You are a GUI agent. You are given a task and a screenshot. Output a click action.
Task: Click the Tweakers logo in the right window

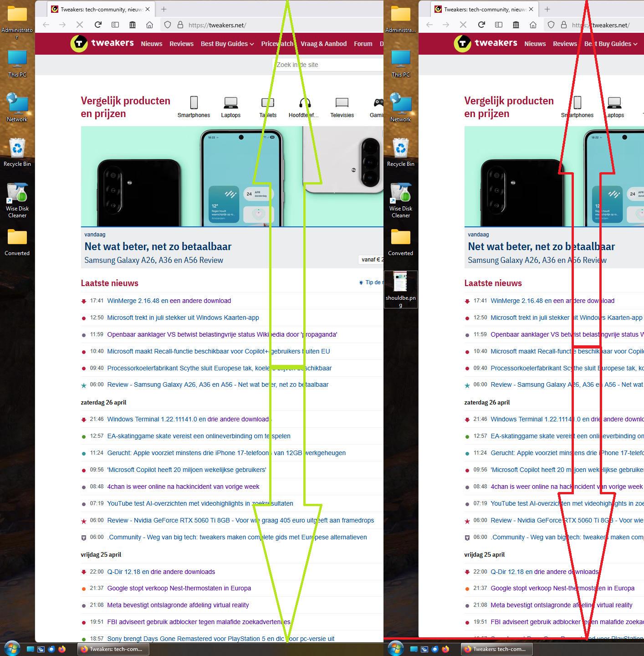[486, 43]
